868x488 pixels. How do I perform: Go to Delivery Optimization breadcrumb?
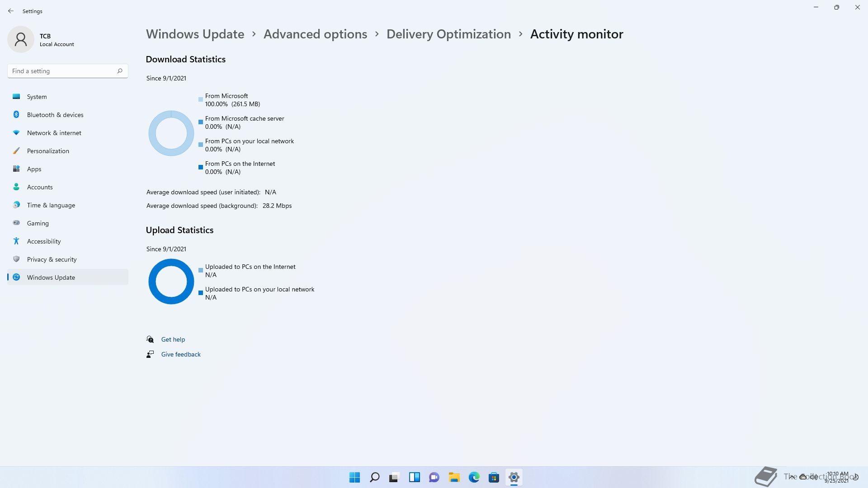click(x=448, y=34)
